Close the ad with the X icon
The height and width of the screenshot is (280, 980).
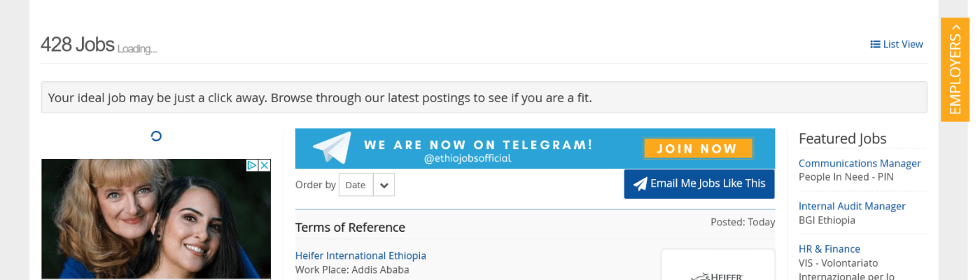pyautogui.click(x=265, y=165)
